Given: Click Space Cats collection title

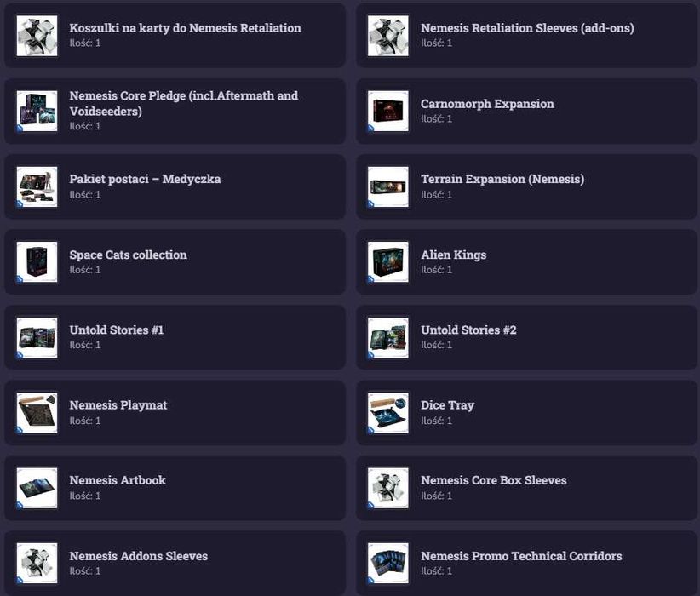Looking at the screenshot, I should pyautogui.click(x=128, y=255).
